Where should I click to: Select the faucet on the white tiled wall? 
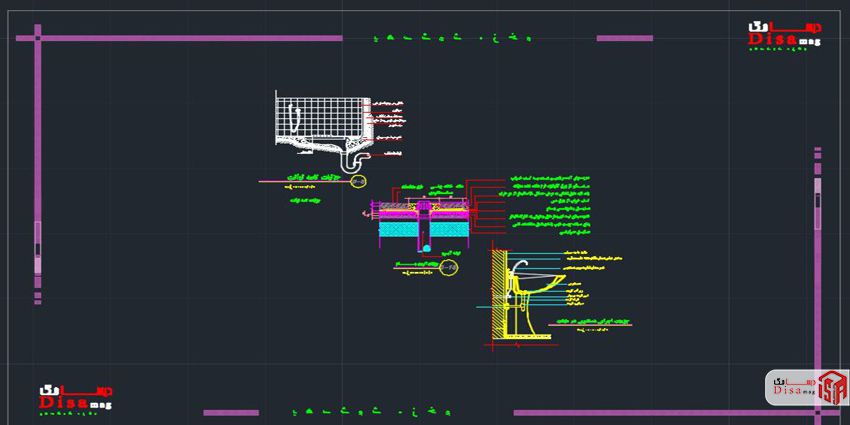pos(294,117)
